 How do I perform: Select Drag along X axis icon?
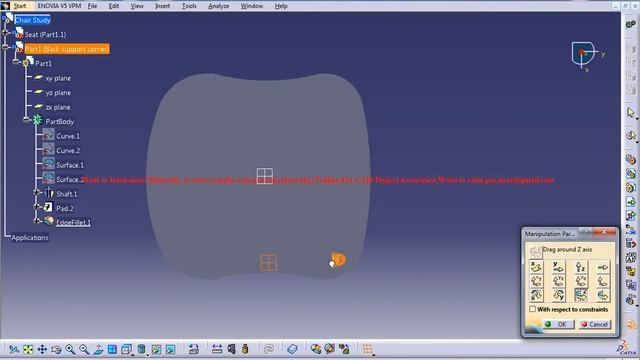pos(536,267)
